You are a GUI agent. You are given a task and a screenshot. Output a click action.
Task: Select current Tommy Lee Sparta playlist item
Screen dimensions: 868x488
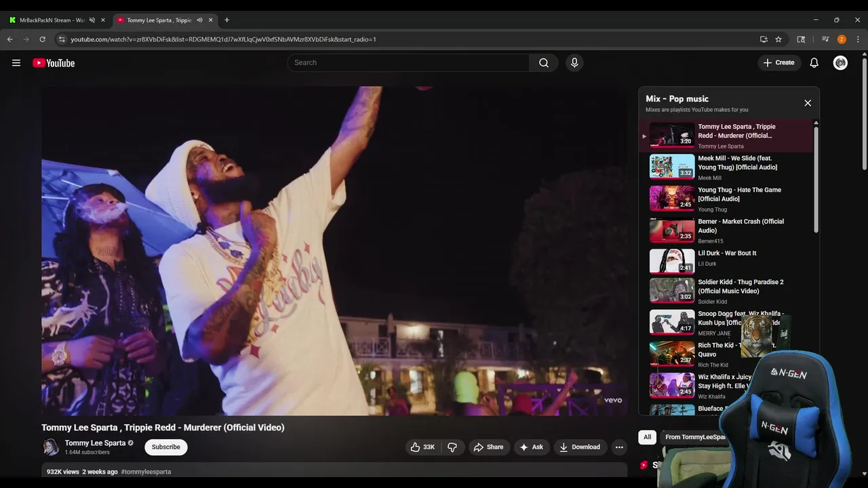point(726,136)
